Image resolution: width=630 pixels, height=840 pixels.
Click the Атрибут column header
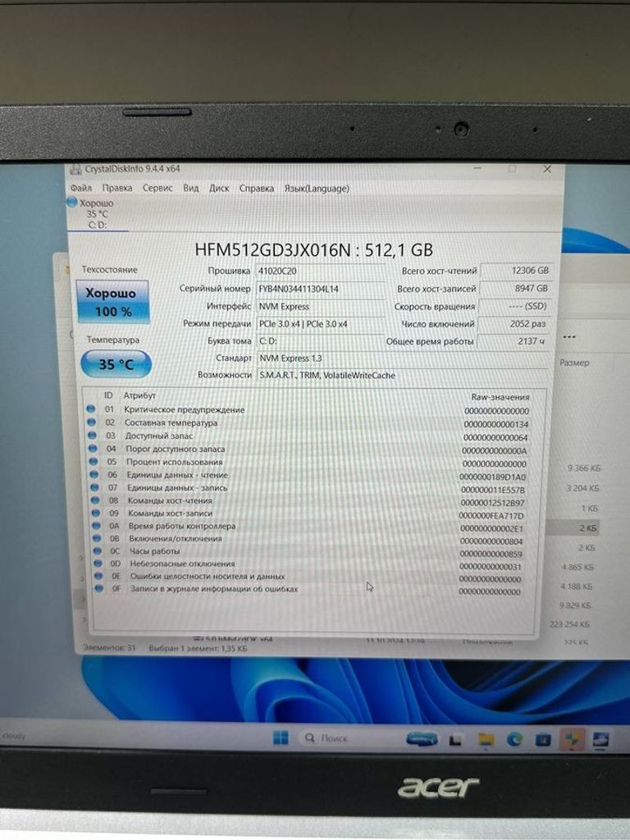coord(139,395)
